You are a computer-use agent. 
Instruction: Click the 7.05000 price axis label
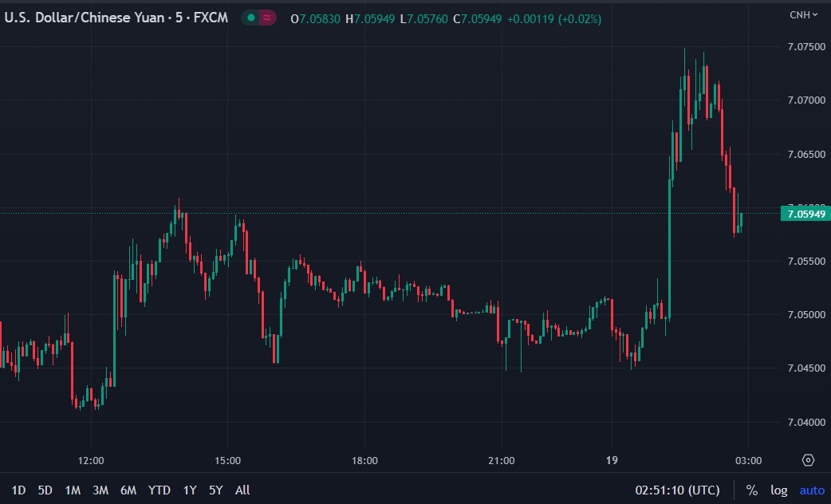coord(806,315)
